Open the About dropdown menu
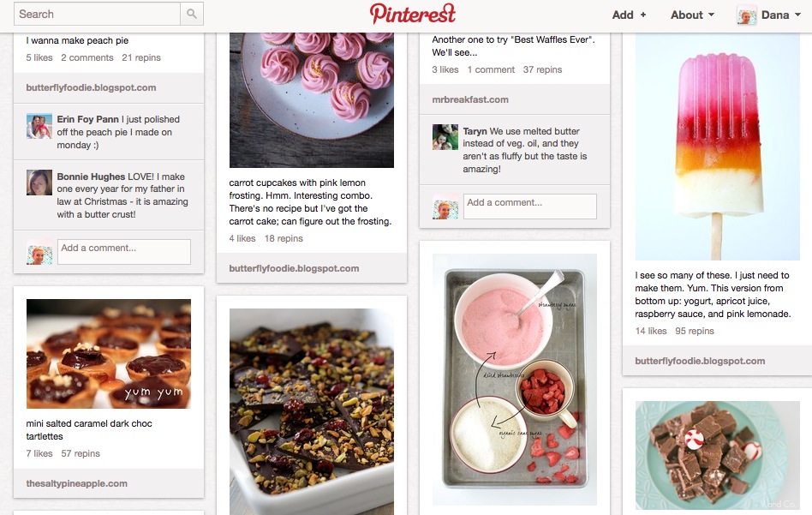The width and height of the screenshot is (812, 515). [x=692, y=15]
